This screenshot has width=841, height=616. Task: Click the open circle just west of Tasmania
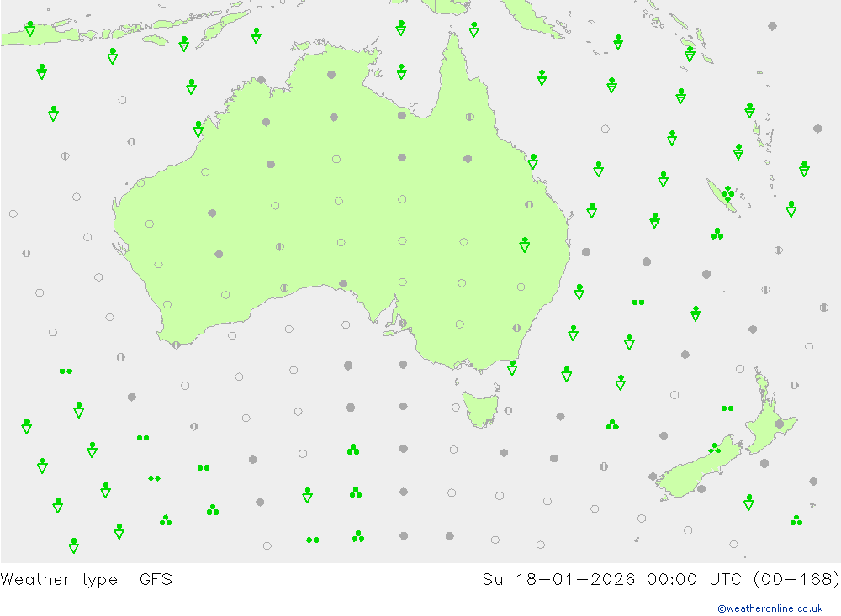[456, 408]
